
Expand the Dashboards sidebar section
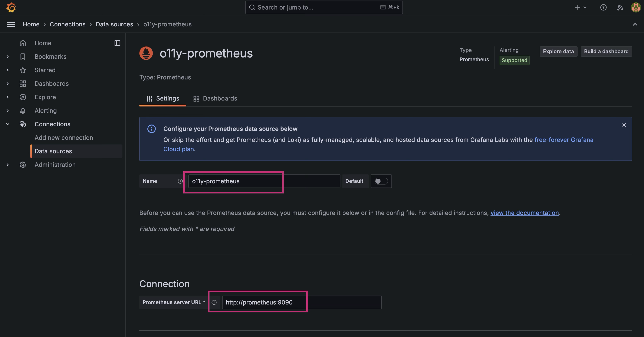(x=8, y=83)
